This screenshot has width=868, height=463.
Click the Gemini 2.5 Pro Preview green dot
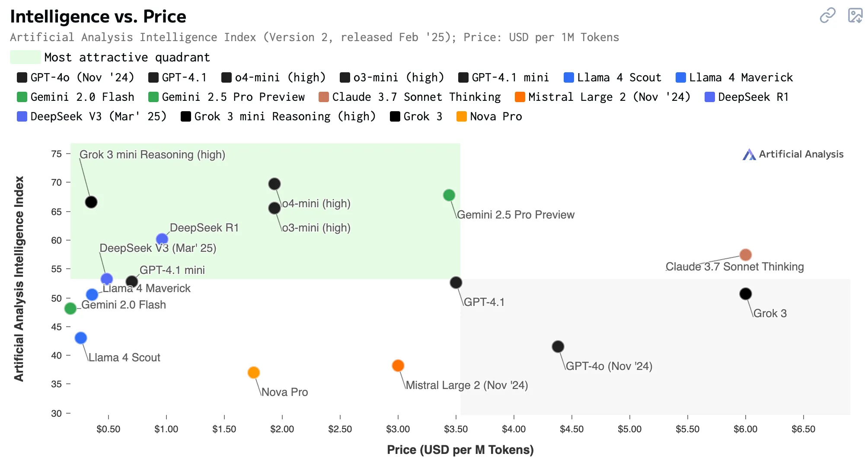tap(449, 195)
